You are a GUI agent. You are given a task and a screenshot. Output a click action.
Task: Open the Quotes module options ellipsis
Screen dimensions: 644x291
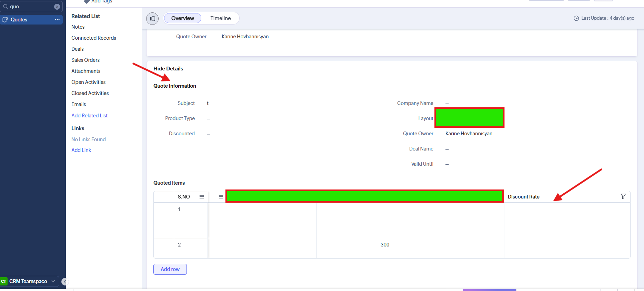click(57, 20)
